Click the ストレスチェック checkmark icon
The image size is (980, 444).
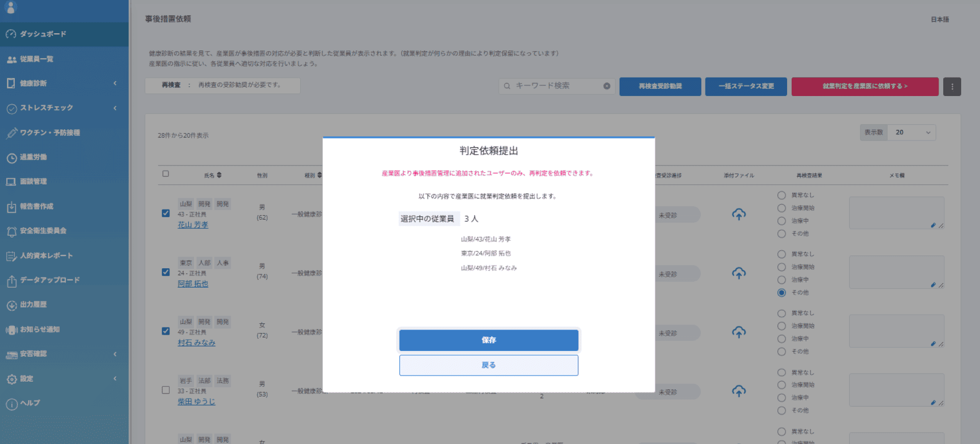coord(11,108)
